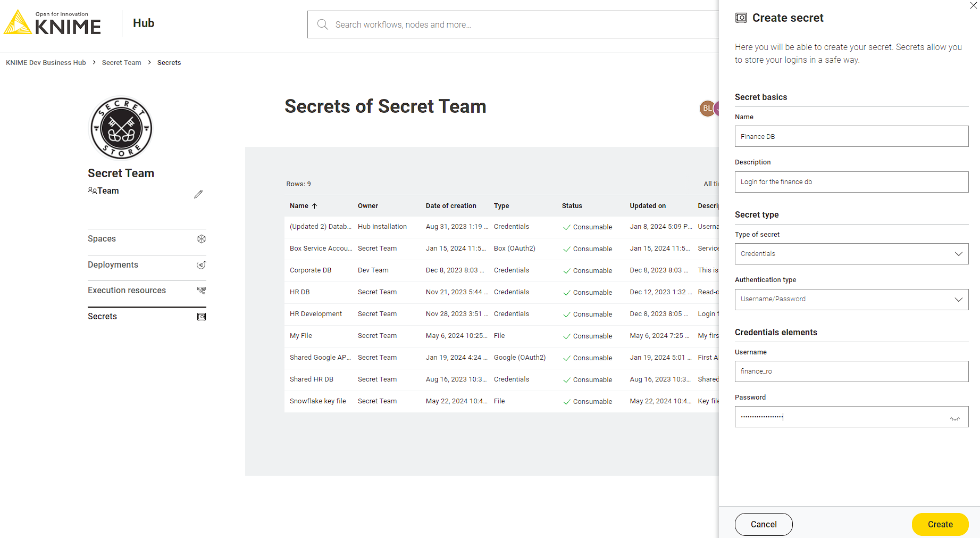Screen dimensions: 980x538
Task: Click Jan 8, 2024 updated date cell
Action: 661,227
